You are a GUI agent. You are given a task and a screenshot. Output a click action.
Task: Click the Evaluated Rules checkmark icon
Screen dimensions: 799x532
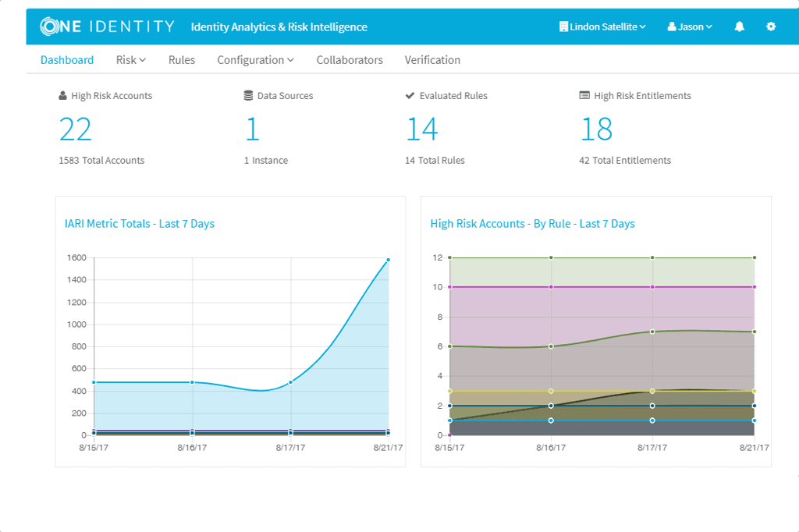410,95
